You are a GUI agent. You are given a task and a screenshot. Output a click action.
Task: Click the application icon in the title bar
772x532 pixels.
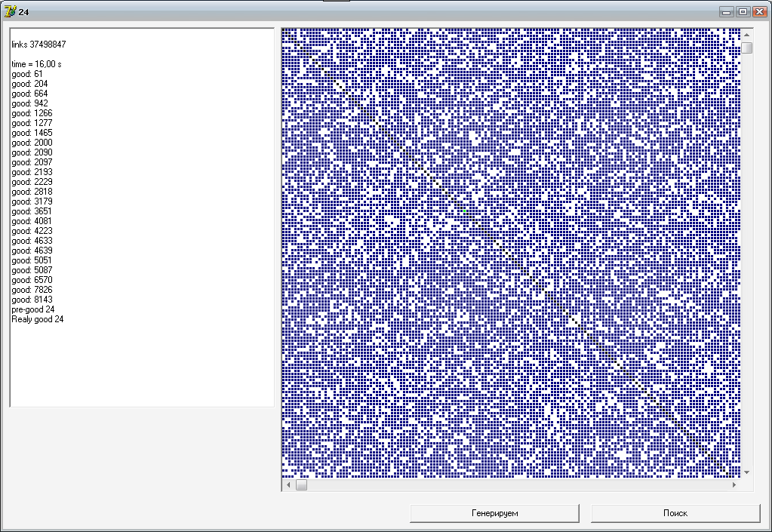click(x=10, y=11)
